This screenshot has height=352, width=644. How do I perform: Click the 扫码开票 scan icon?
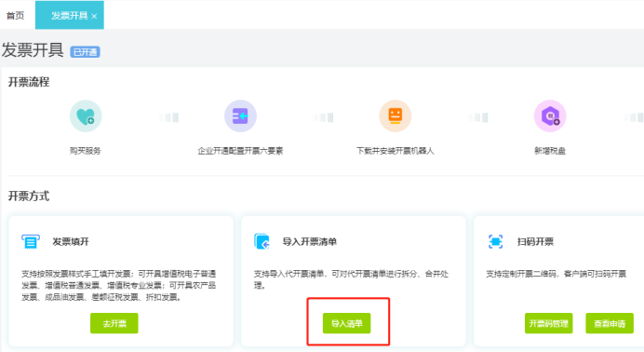coord(495,241)
